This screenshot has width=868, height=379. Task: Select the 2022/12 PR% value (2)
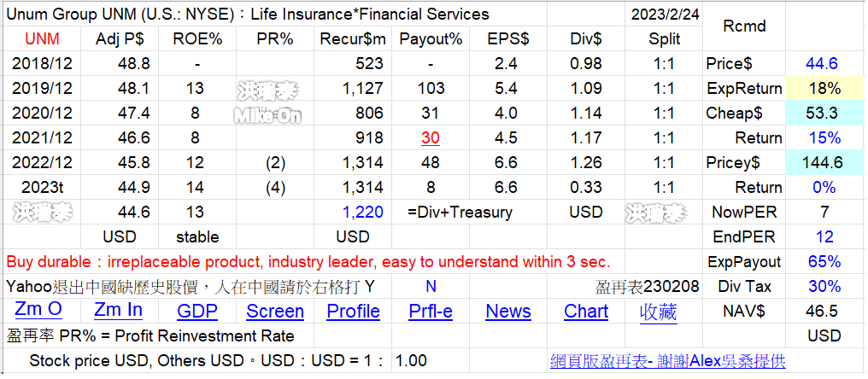pos(275,163)
